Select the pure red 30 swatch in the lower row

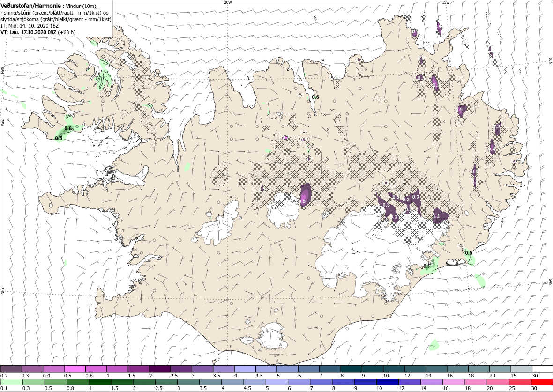pos(542,382)
